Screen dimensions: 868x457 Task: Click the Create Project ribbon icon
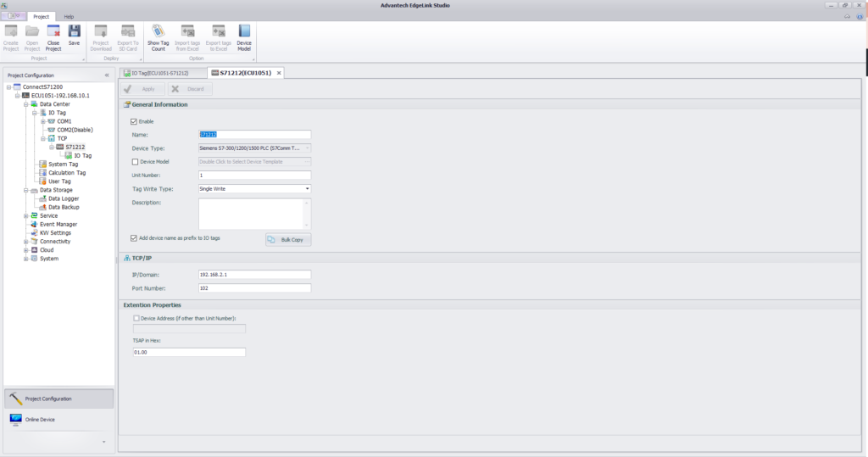tap(11, 38)
